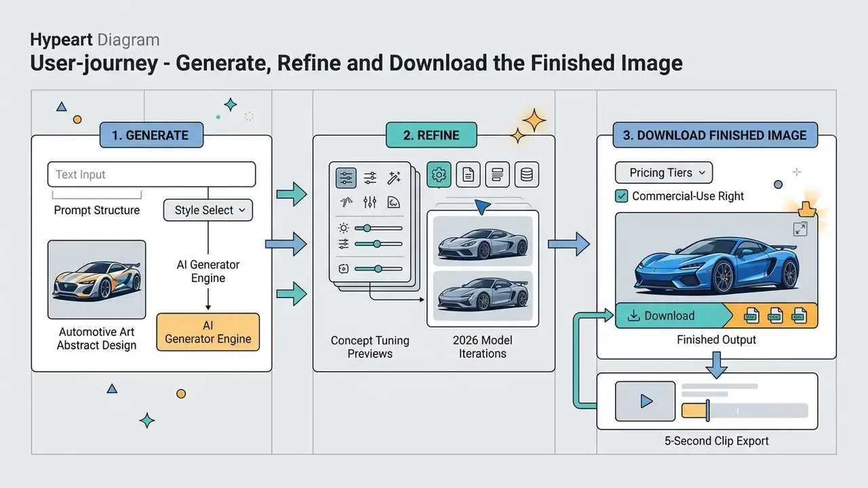868x488 pixels.
Task: Open the vertical equalizer sliders icon
Action: pos(370,202)
